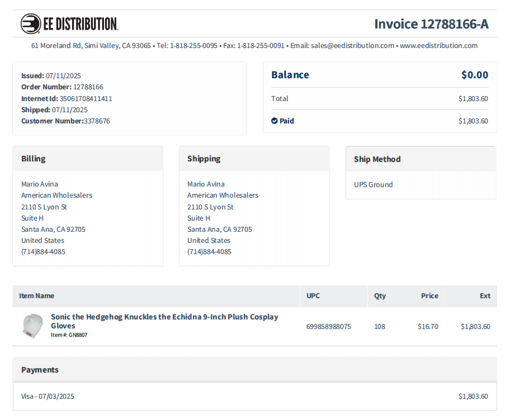This screenshot has width=515, height=420.
Task: Click the Billing section header
Action: [x=34, y=159]
